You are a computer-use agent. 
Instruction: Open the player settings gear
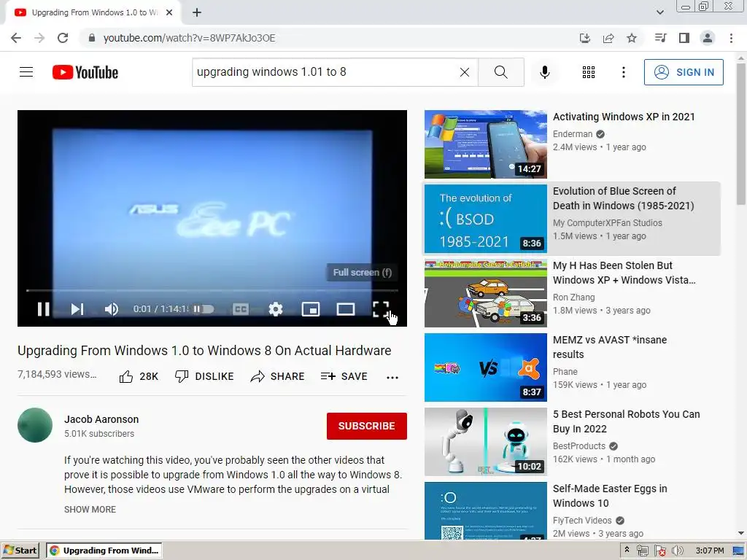[x=276, y=309]
